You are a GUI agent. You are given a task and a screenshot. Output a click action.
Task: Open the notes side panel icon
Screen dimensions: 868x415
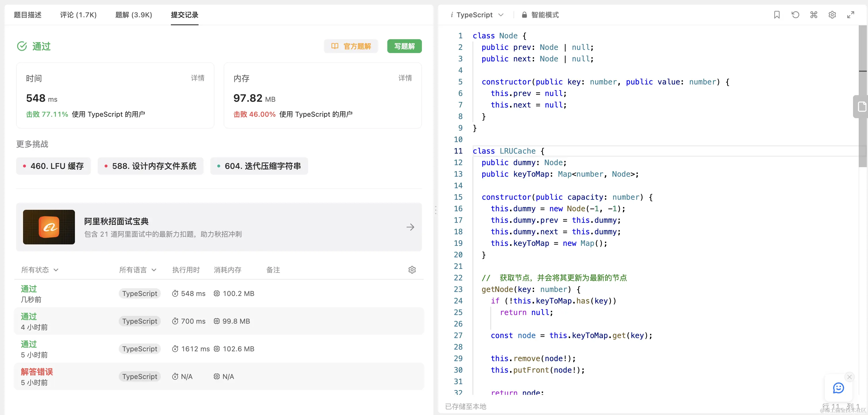pos(862,107)
